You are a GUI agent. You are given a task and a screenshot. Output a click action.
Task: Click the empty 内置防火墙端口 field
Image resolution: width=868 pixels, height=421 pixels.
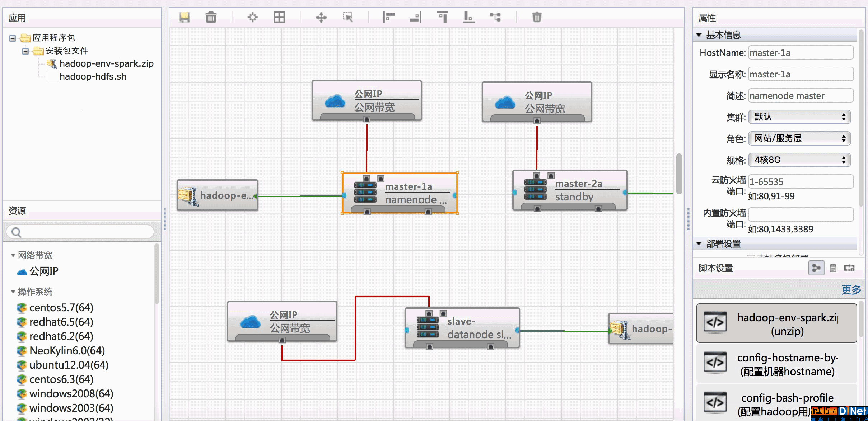click(801, 214)
